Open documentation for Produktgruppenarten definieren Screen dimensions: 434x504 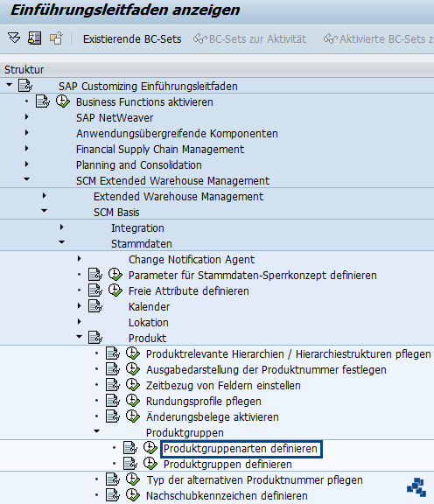tap(130, 448)
